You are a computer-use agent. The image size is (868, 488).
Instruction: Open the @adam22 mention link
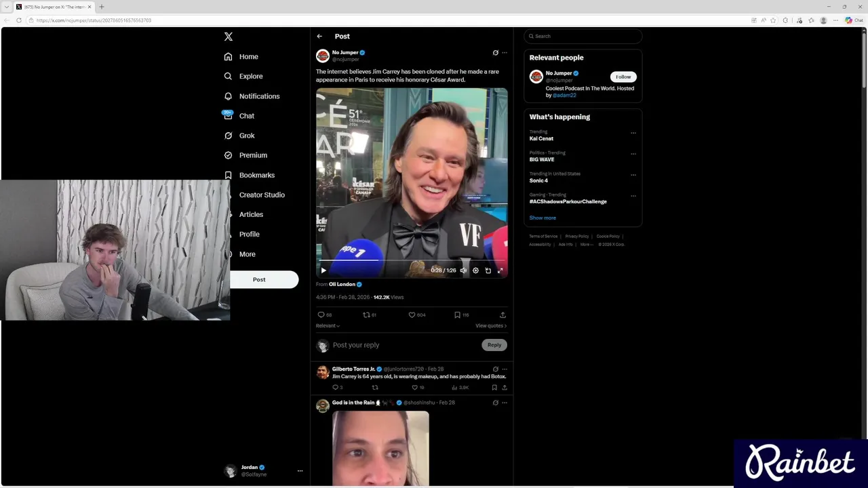click(x=564, y=96)
